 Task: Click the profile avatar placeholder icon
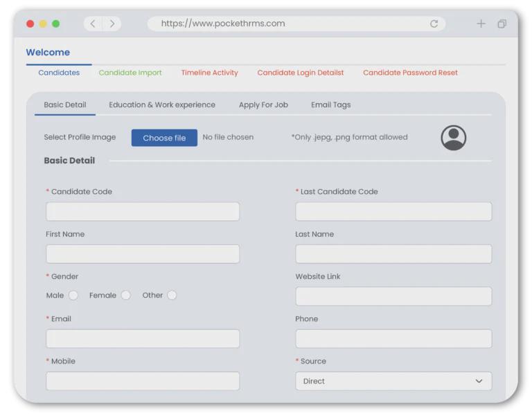[x=453, y=138]
